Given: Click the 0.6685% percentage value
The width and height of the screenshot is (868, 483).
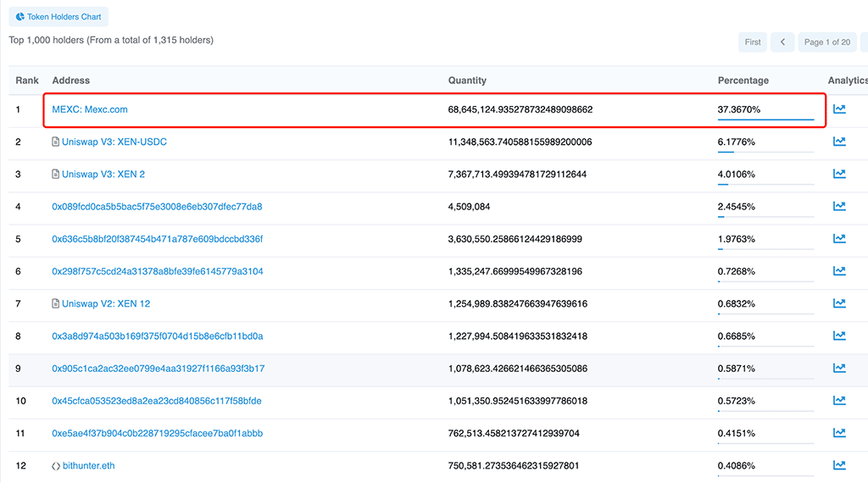Looking at the screenshot, I should pos(737,336).
